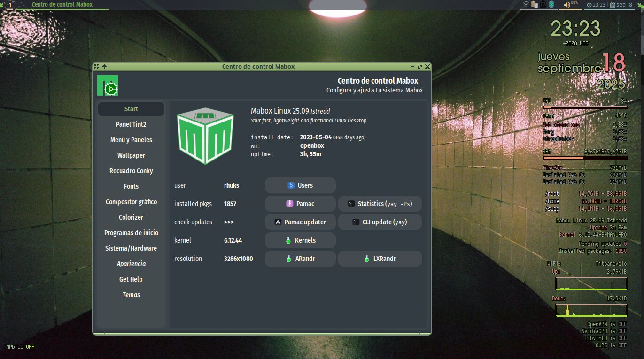644x359 pixels.
Task: Click the battery power tray icon
Action: coord(543,5)
